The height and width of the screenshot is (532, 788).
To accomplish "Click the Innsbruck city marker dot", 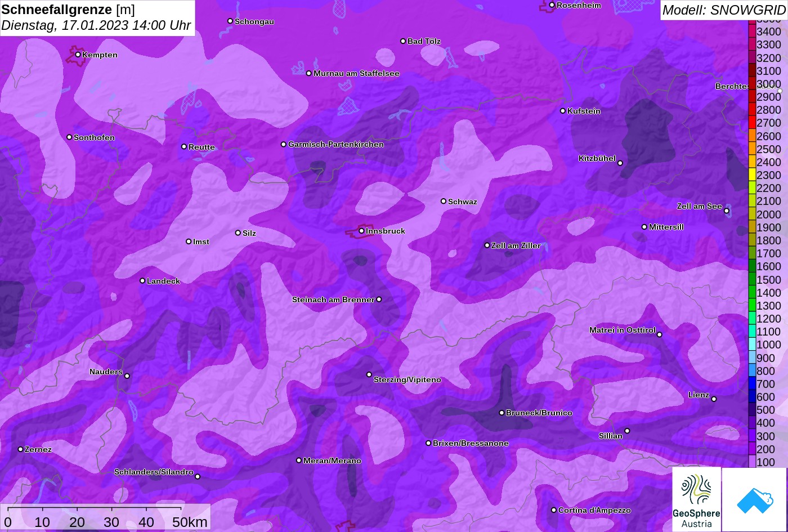I will (x=361, y=231).
